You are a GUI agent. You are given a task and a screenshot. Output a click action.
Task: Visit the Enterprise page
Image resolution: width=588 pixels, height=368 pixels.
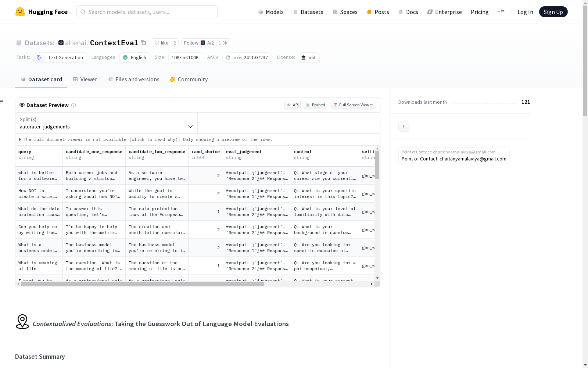coord(444,12)
